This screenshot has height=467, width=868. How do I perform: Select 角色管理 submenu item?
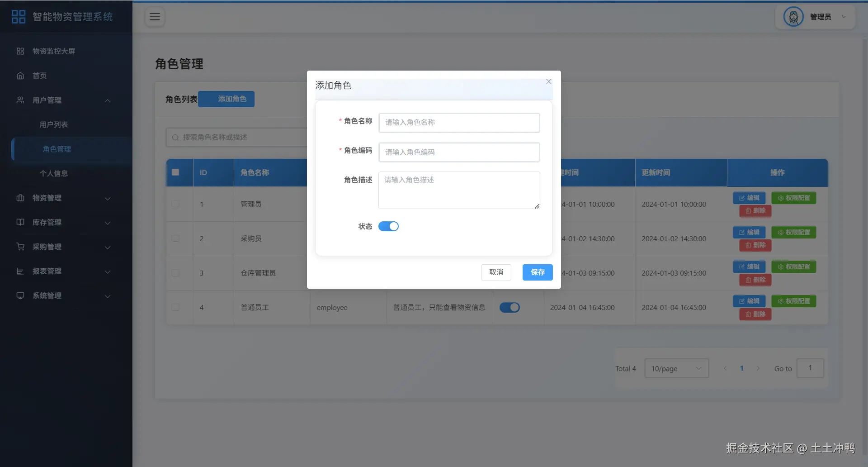tap(71, 149)
